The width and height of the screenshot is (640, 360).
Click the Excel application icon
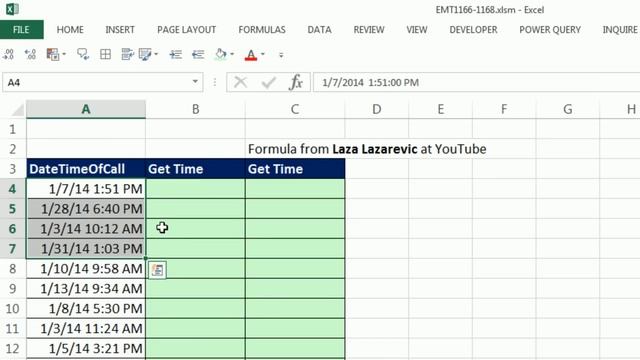[x=12, y=9]
